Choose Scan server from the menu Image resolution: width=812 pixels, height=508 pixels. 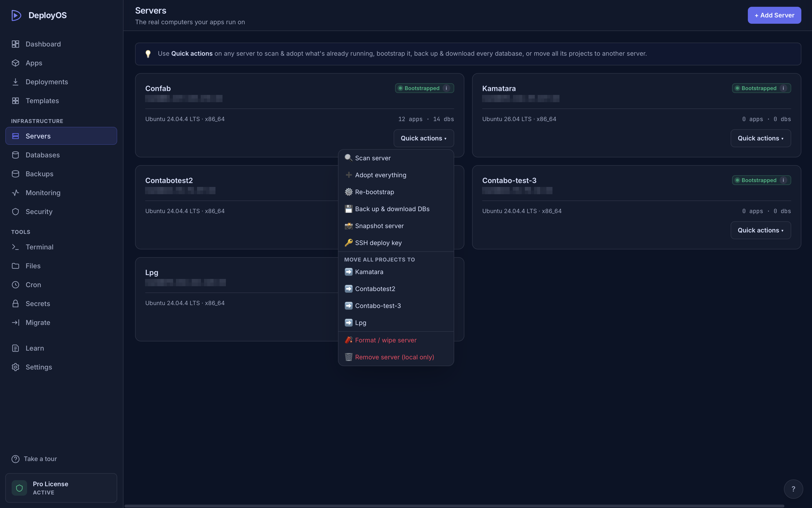pos(396,158)
